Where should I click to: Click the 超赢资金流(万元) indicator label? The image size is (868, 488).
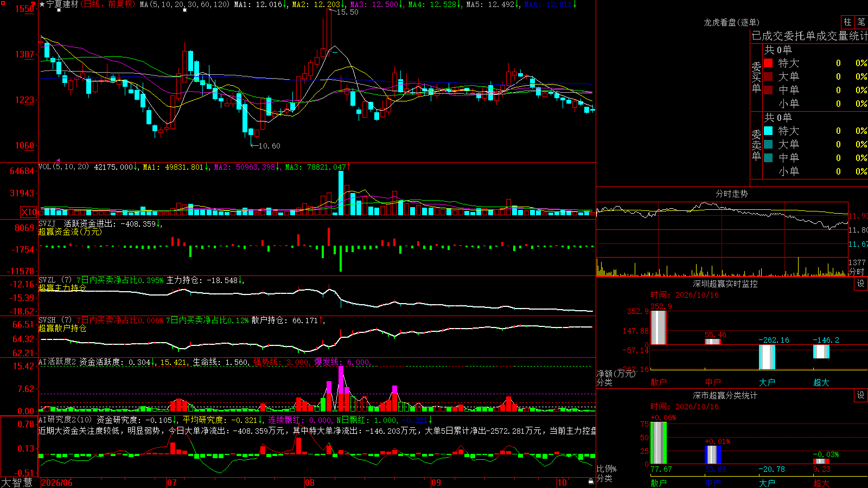click(x=70, y=232)
